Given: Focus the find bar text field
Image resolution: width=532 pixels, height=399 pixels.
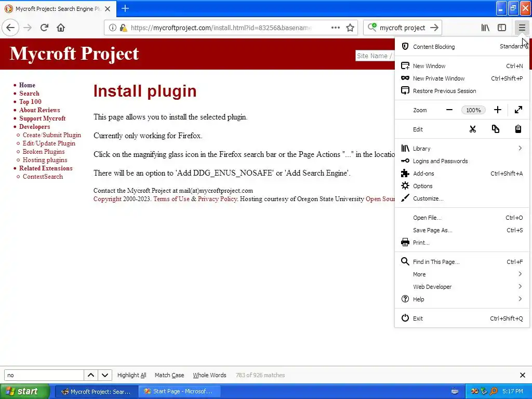Looking at the screenshot, I should pyautogui.click(x=44, y=375).
